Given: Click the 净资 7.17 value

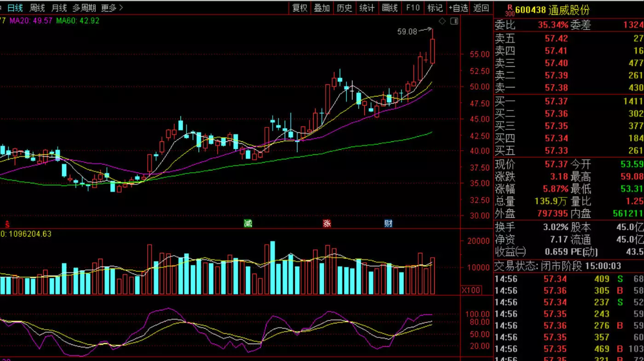Looking at the screenshot, I should click(x=559, y=240).
